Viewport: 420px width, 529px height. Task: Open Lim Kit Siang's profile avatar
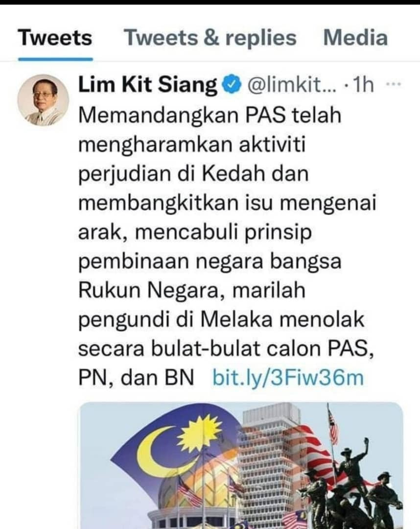click(43, 100)
